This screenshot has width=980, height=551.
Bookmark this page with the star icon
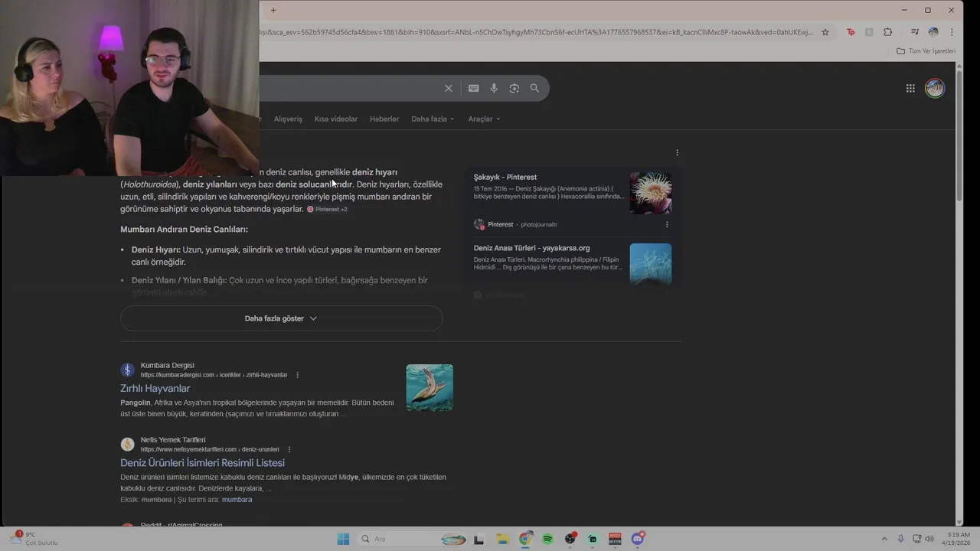pos(825,32)
